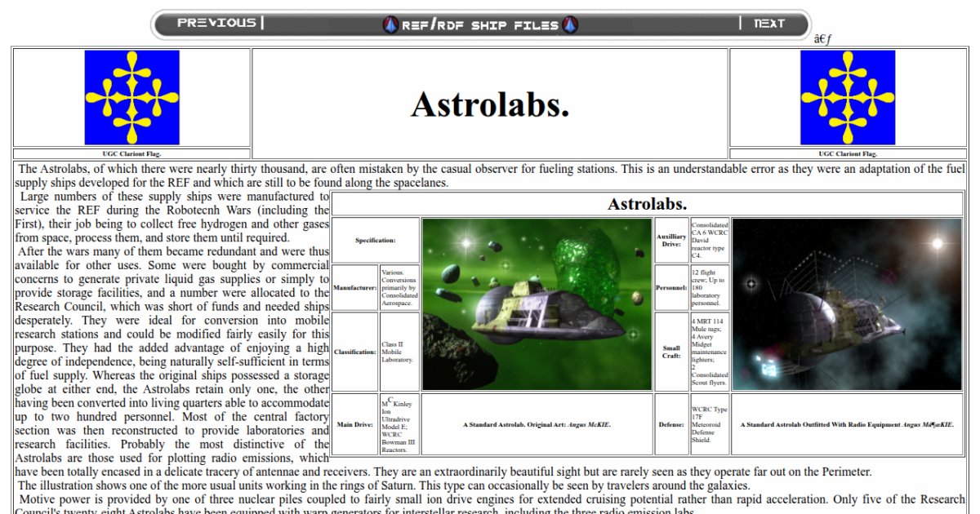Open the radio-equipped Astrolab illustration

pos(847,304)
